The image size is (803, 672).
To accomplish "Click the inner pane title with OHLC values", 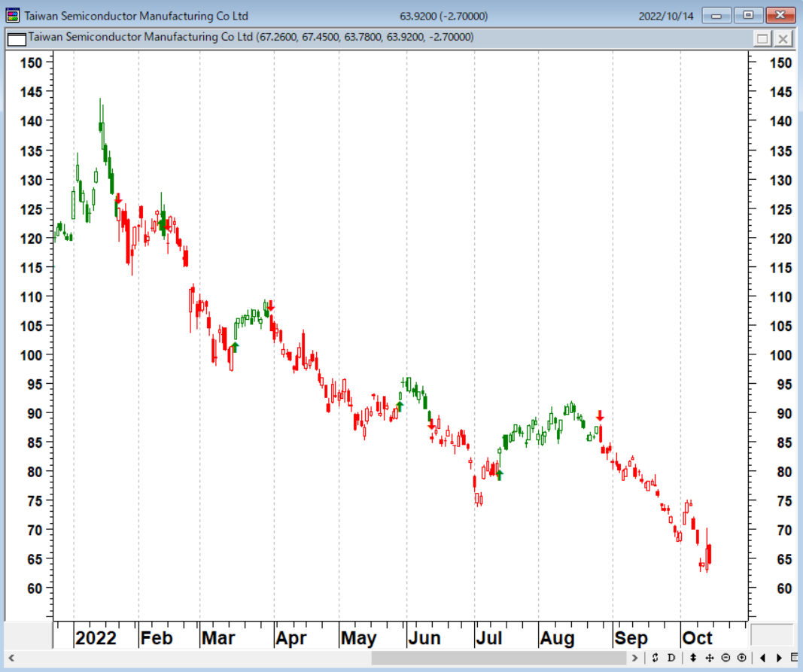I will tap(251, 37).
